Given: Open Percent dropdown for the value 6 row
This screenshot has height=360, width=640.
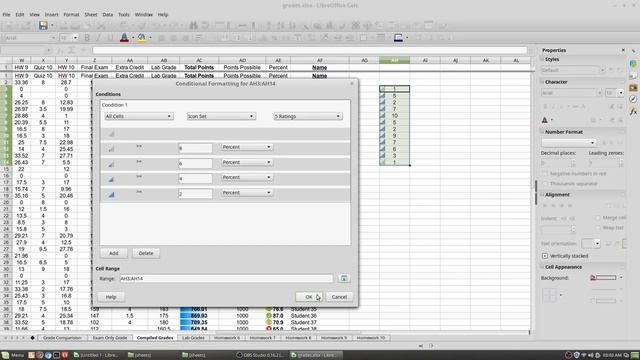Looking at the screenshot, I should tap(247, 162).
